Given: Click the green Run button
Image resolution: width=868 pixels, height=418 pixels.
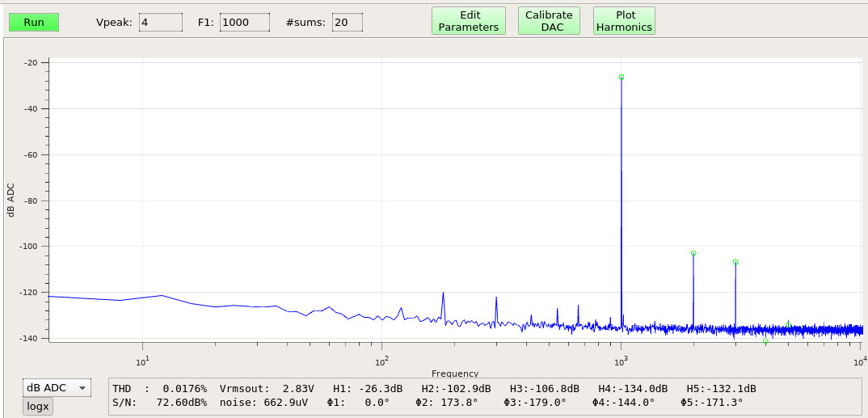Looking at the screenshot, I should [34, 22].
